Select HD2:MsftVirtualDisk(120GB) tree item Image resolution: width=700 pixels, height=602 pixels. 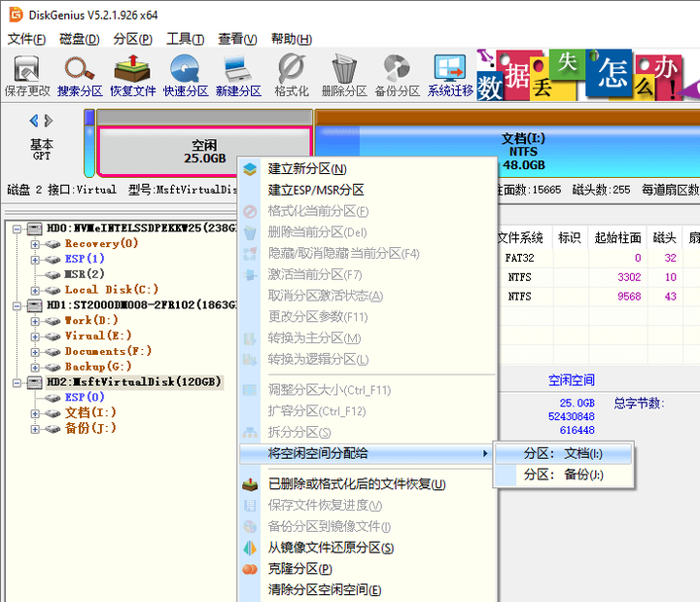[x=134, y=382]
